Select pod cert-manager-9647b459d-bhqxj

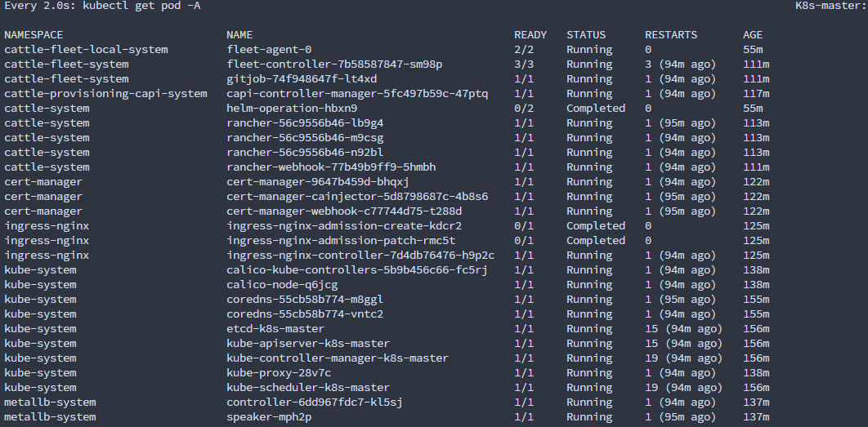point(318,182)
